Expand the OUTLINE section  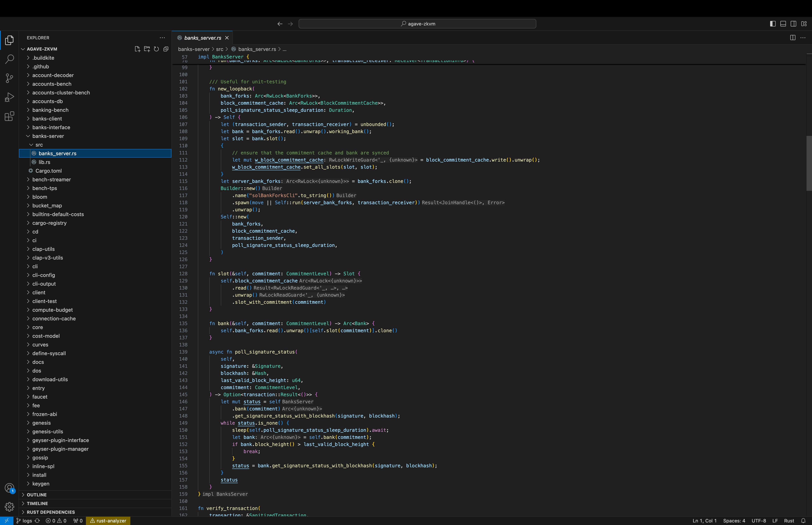pos(95,495)
